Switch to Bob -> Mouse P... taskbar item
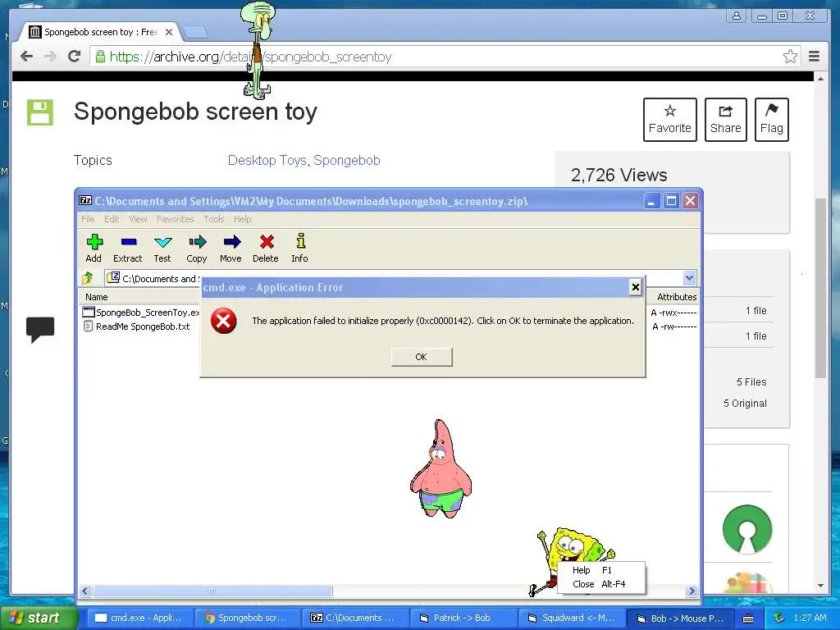The image size is (840, 630). point(681,619)
